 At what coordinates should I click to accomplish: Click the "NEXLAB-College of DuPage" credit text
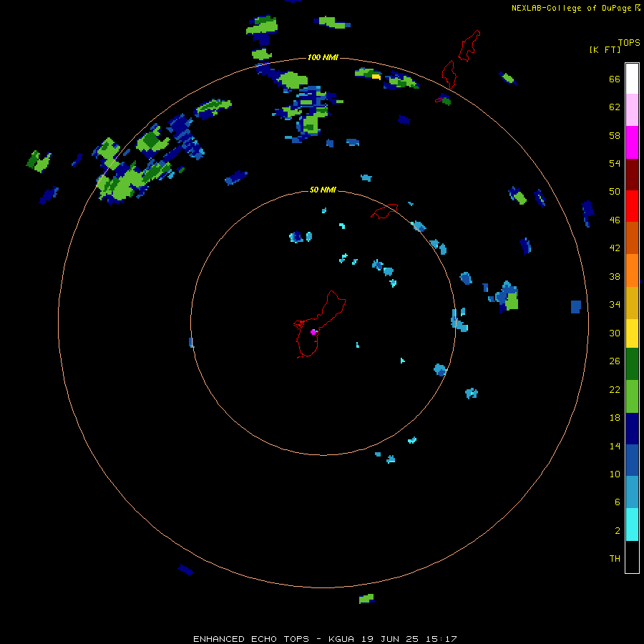[571, 8]
